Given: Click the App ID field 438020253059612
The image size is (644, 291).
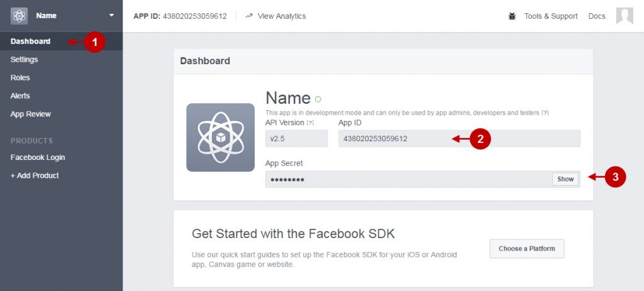Looking at the screenshot, I should [x=459, y=139].
